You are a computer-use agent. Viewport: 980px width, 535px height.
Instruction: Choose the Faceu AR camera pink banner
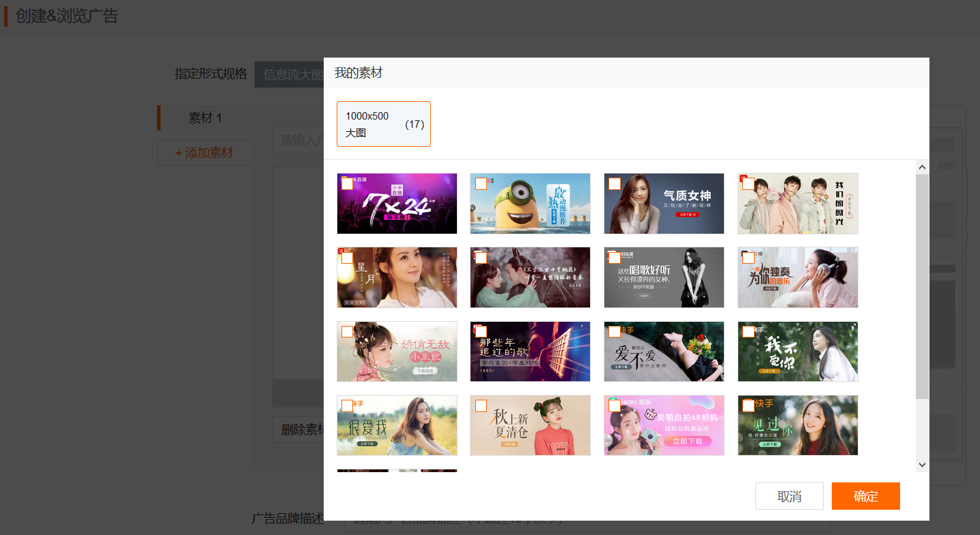tap(664, 425)
